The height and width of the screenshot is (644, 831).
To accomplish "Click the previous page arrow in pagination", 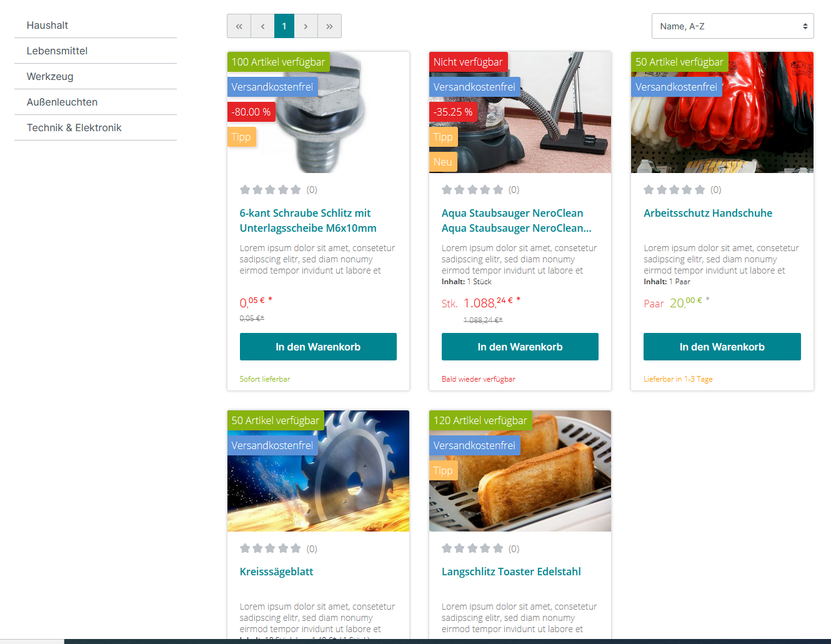I will 262,26.
